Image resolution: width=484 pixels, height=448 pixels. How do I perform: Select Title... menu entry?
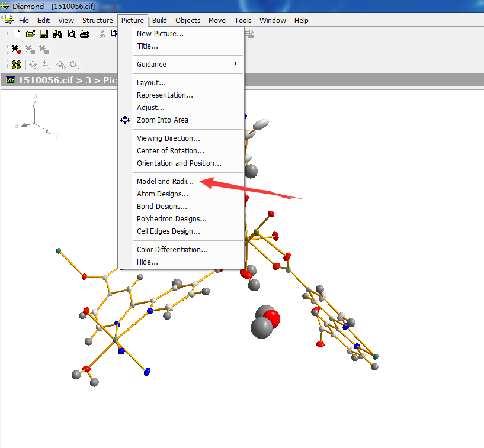point(181,46)
